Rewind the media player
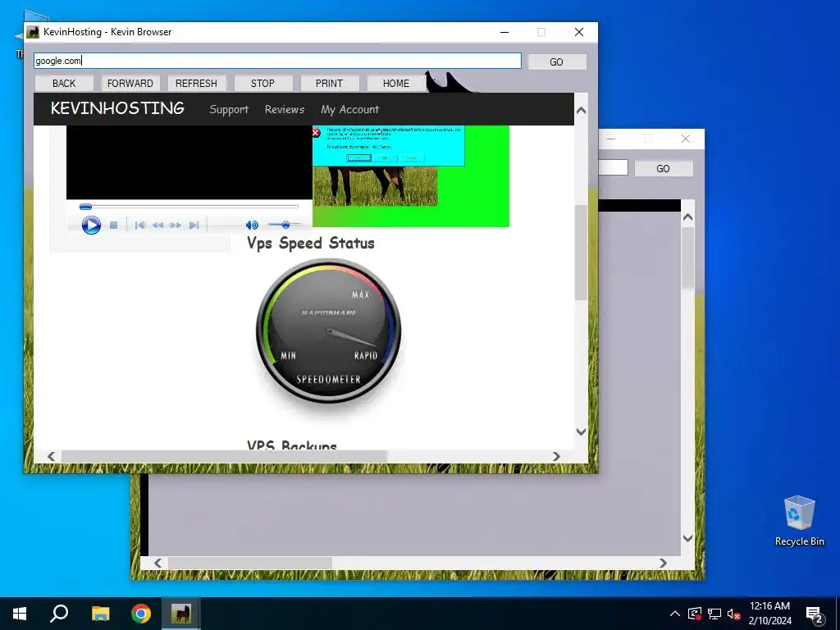Image resolution: width=840 pixels, height=630 pixels. point(157,226)
